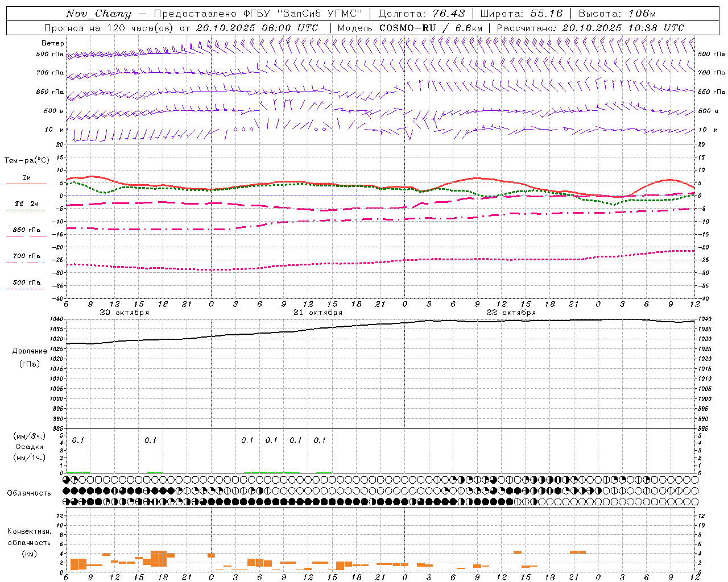Click the station name Nov_Chany in header
The image size is (728, 582).
[x=98, y=14]
